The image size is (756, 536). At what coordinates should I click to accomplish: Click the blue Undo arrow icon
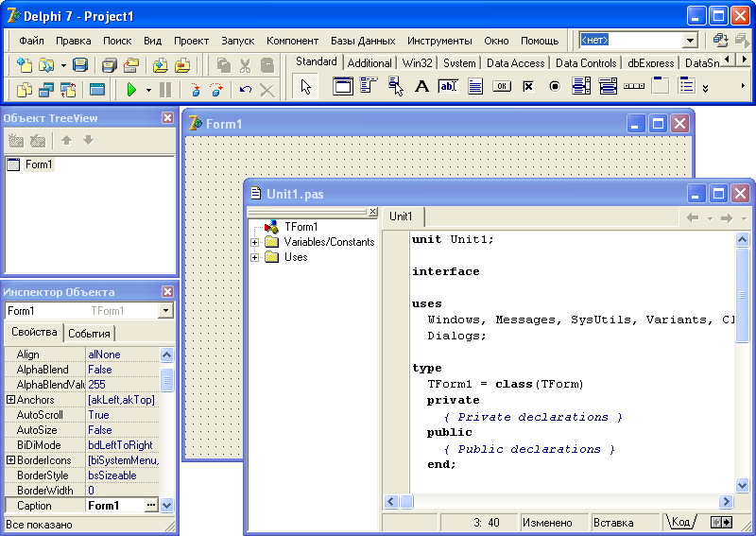(246, 89)
